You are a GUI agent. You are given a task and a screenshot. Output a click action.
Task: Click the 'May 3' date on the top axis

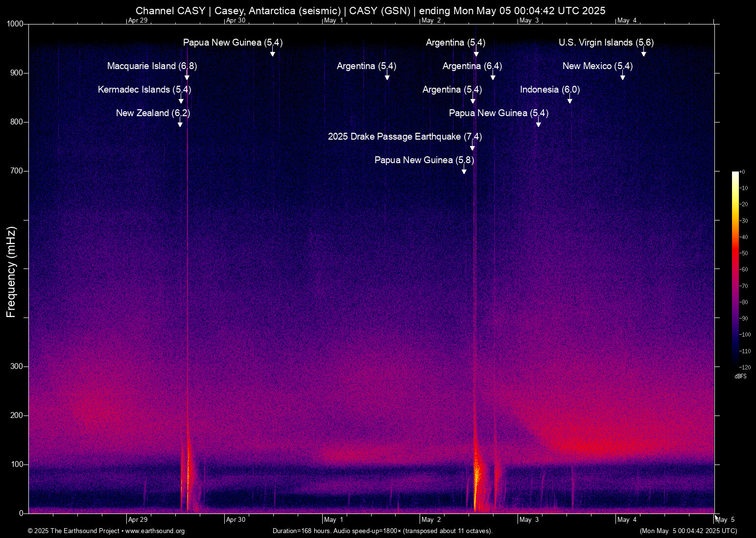click(x=529, y=21)
